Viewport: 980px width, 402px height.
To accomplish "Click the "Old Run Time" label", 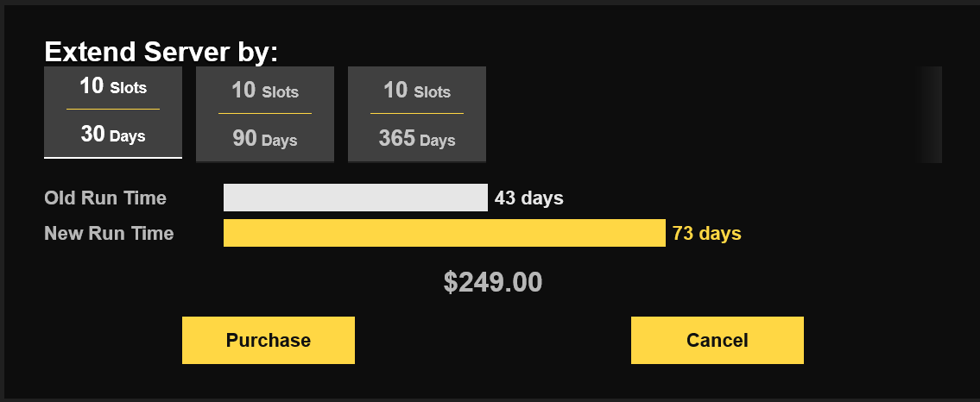I will [x=105, y=198].
